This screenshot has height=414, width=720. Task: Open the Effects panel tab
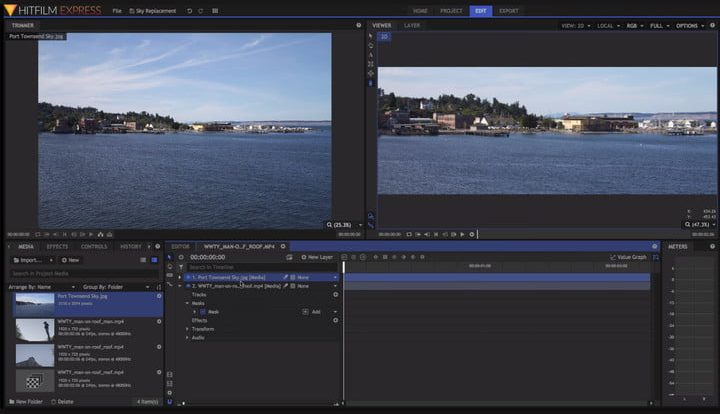pos(57,246)
